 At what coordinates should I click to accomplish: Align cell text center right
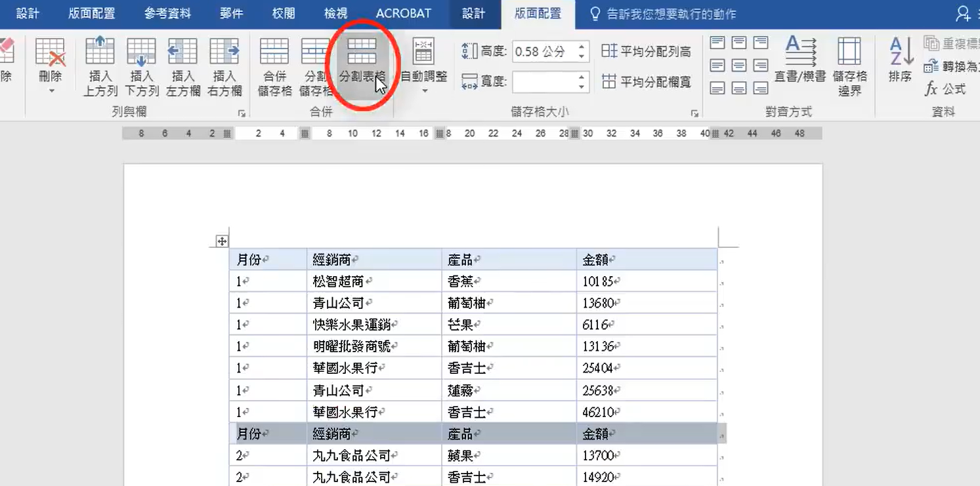pyautogui.click(x=761, y=66)
